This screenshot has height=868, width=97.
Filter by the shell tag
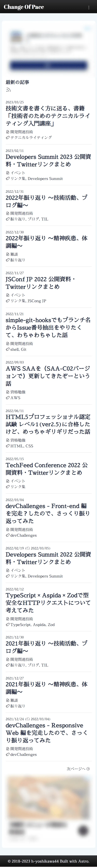[15, 349]
